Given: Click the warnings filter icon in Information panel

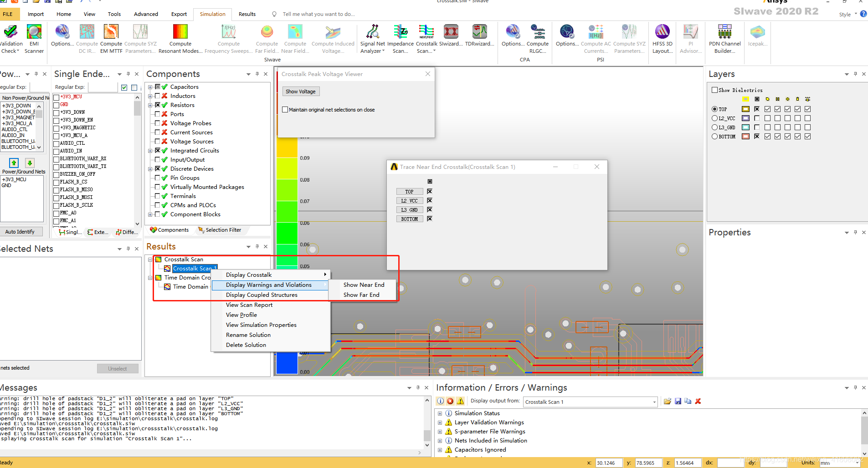Looking at the screenshot, I should [x=460, y=401].
